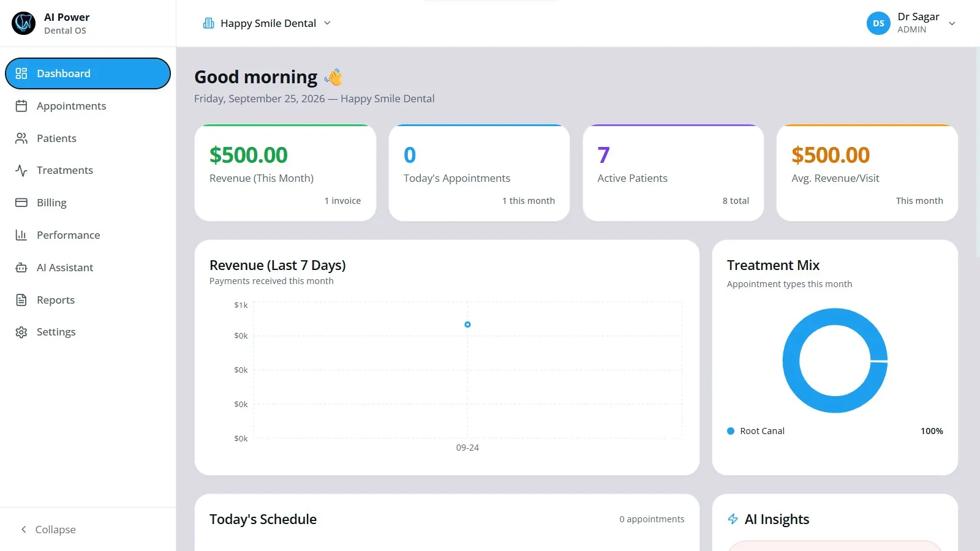The width and height of the screenshot is (980, 551).
Task: Click the Active Patients card
Action: [x=673, y=173]
